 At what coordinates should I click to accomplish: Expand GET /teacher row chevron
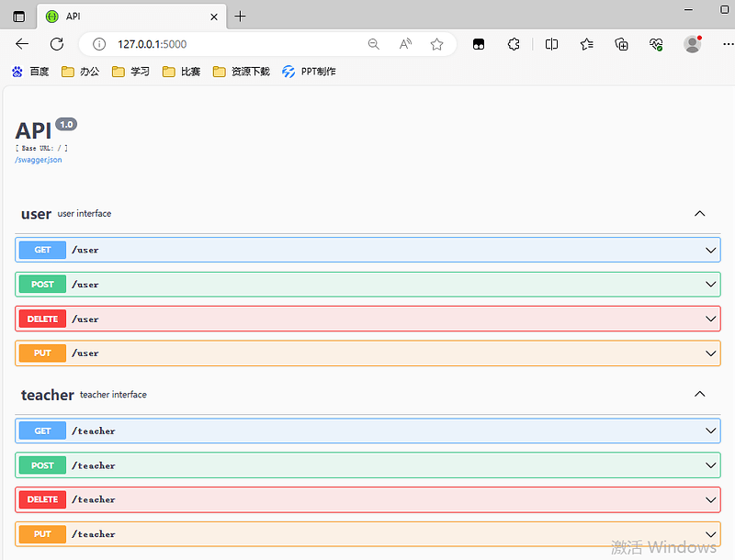point(710,431)
